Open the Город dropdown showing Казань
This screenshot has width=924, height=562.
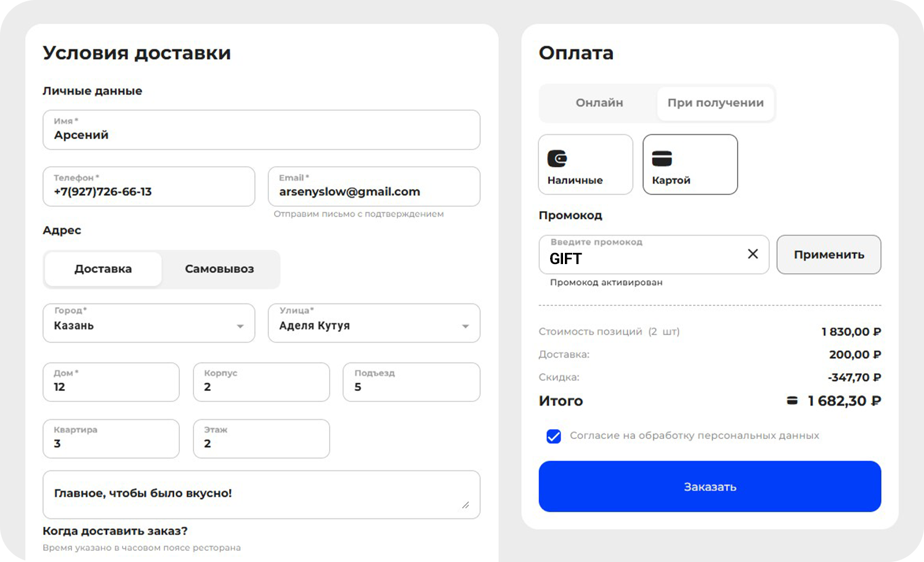click(148, 323)
